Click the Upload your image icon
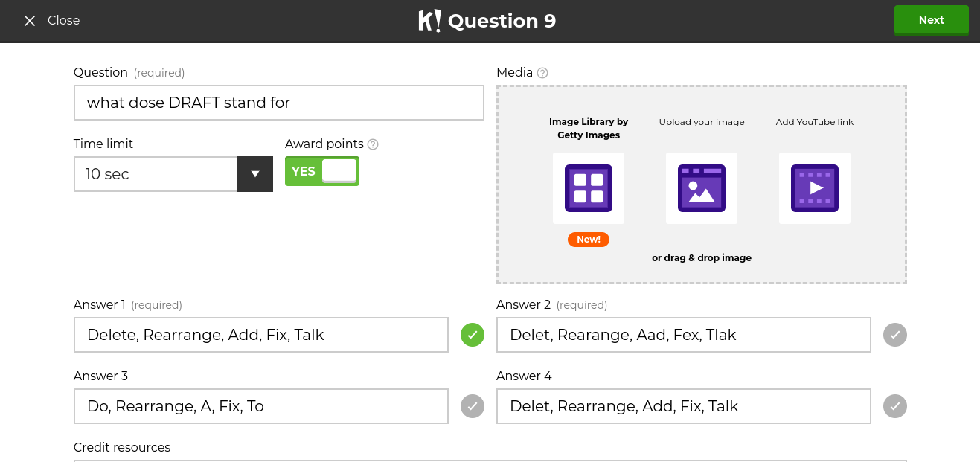This screenshot has width=980, height=462. click(701, 188)
